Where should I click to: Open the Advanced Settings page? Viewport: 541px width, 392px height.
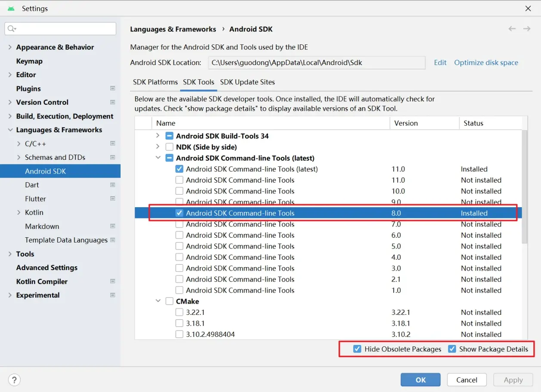[47, 268]
